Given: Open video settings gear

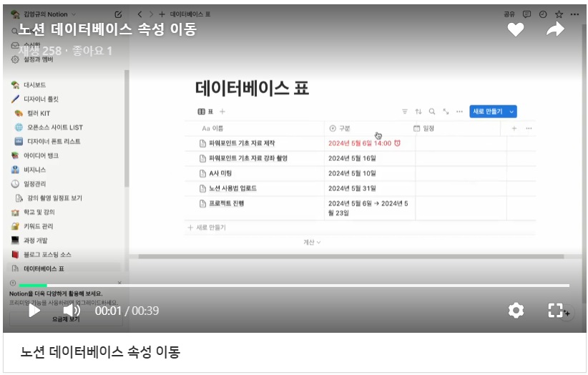Looking at the screenshot, I should pyautogui.click(x=516, y=311).
